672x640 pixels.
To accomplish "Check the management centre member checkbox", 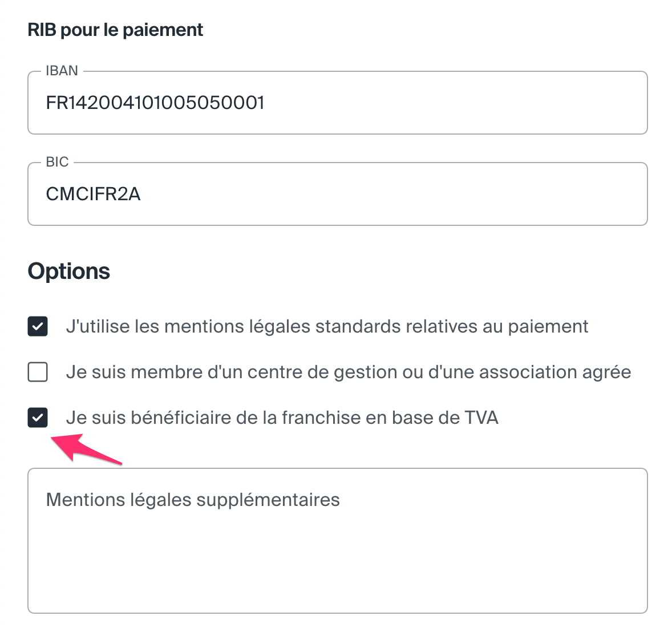I will [38, 372].
